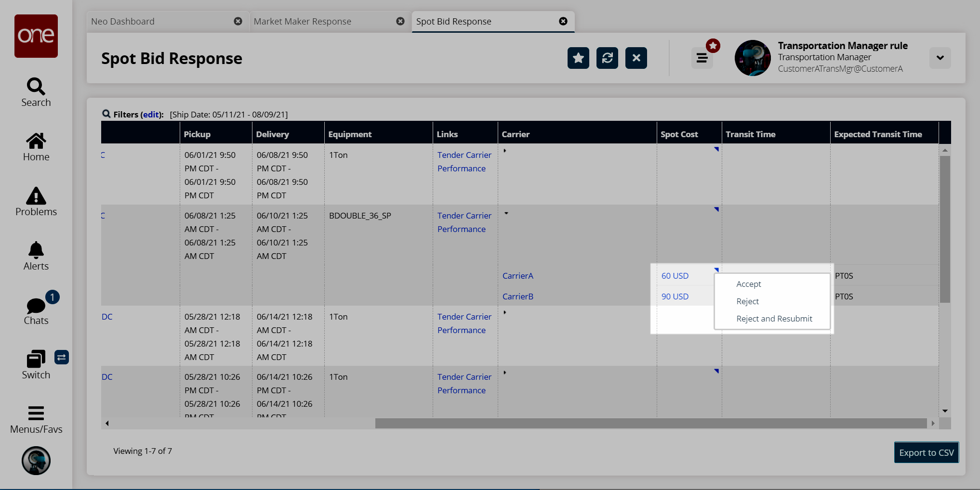Open Menus/Favs hamburger icon
980x490 pixels.
click(x=36, y=413)
